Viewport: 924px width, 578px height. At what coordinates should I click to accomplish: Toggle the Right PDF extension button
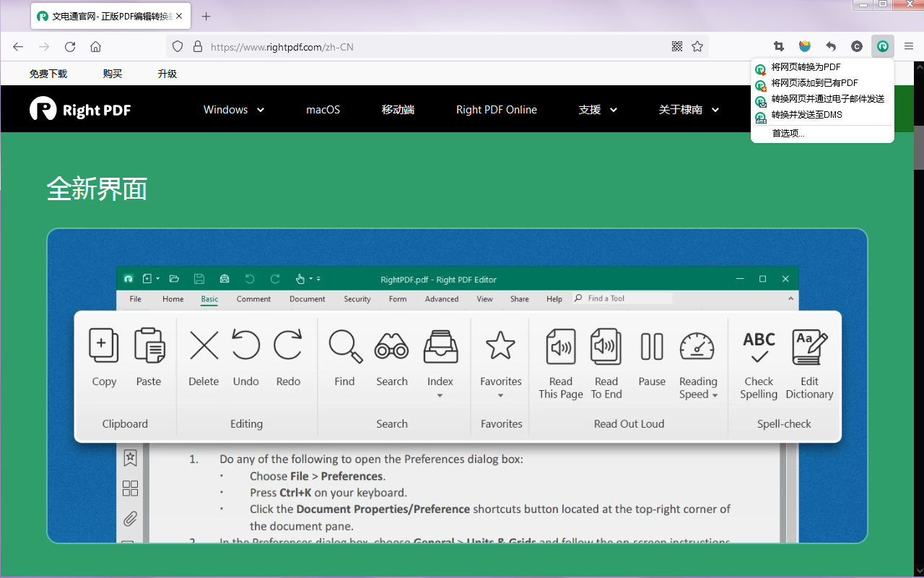tap(883, 47)
